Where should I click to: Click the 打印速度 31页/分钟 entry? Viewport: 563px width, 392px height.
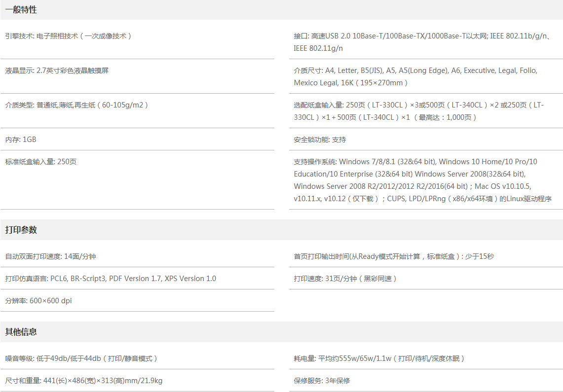345,279
